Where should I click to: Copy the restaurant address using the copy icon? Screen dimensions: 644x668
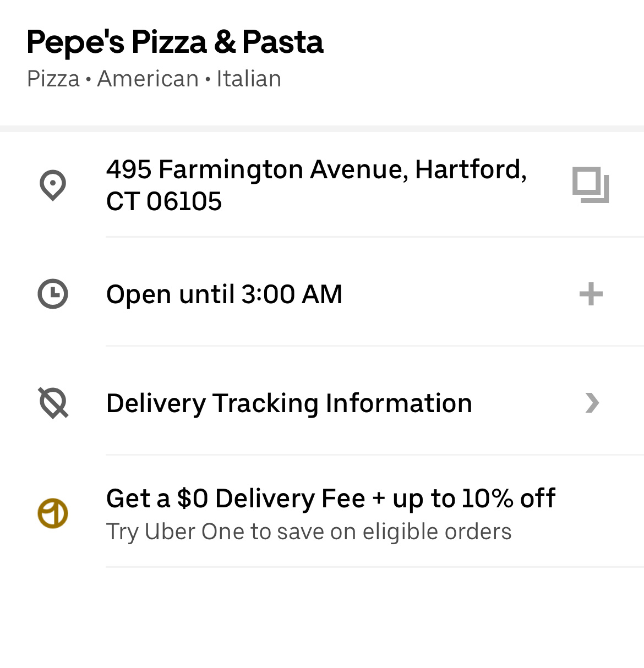click(591, 185)
